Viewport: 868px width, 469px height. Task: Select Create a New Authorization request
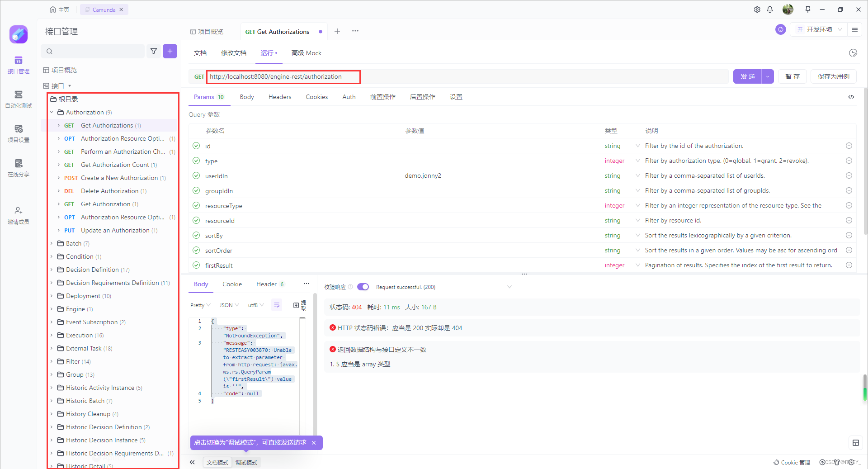click(x=119, y=178)
